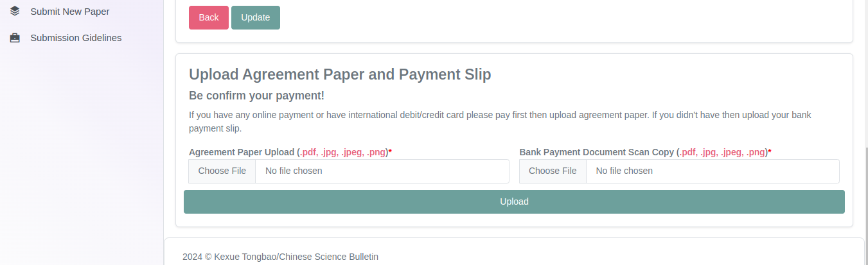Click the Bank Payment Document Scan Copy label
The width and height of the screenshot is (868, 265).
(596, 152)
